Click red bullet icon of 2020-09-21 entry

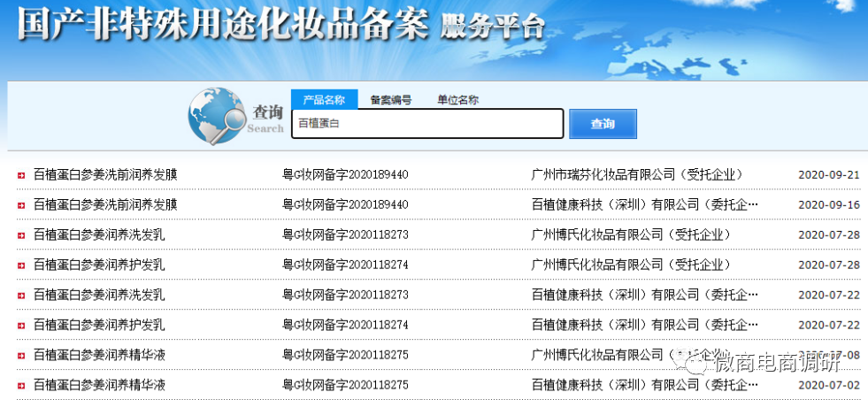point(20,175)
